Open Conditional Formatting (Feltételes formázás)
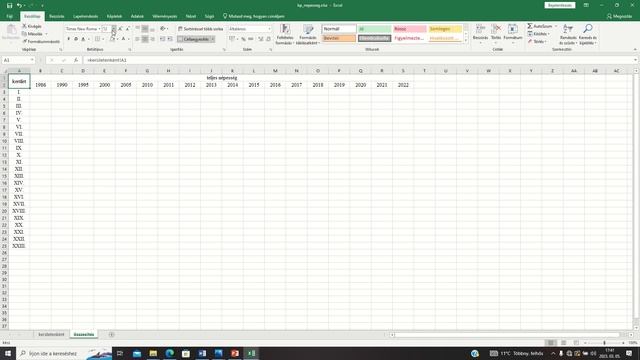Viewport: 640px width, 360px height. click(x=285, y=34)
